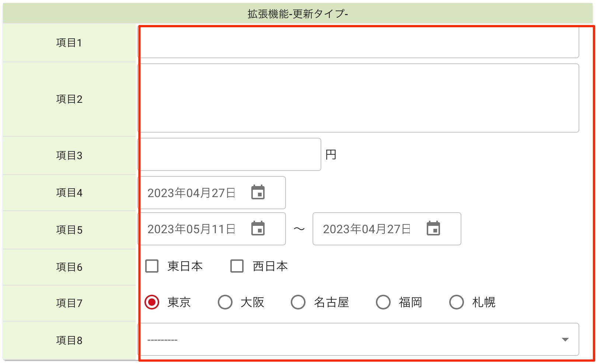Select the 大阪 radio button
Image resolution: width=597 pixels, height=364 pixels.
coord(225,302)
